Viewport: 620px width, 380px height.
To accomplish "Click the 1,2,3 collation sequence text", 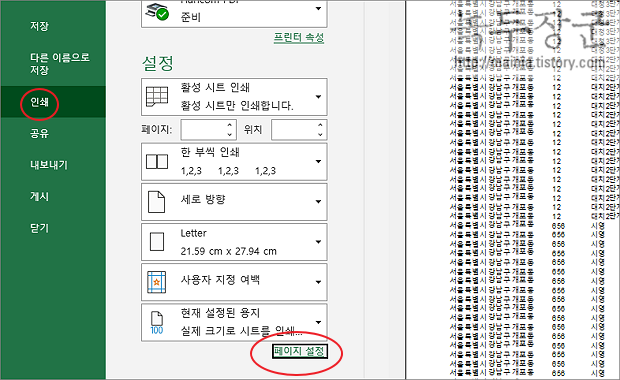I will coord(228,171).
